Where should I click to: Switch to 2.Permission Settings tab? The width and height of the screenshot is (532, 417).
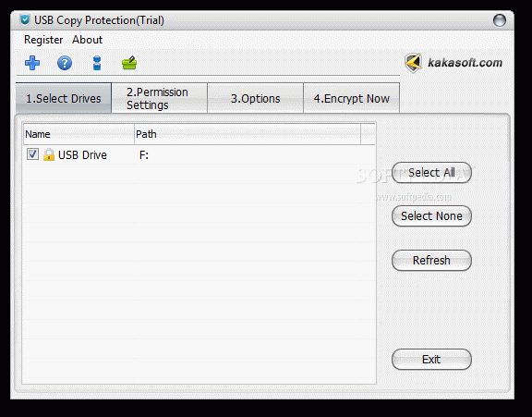click(160, 98)
